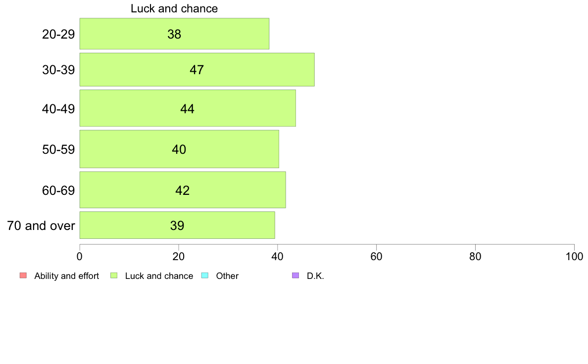The height and width of the screenshot is (364, 588).
Task: Click the Luck and chance legend text
Action: 159,276
